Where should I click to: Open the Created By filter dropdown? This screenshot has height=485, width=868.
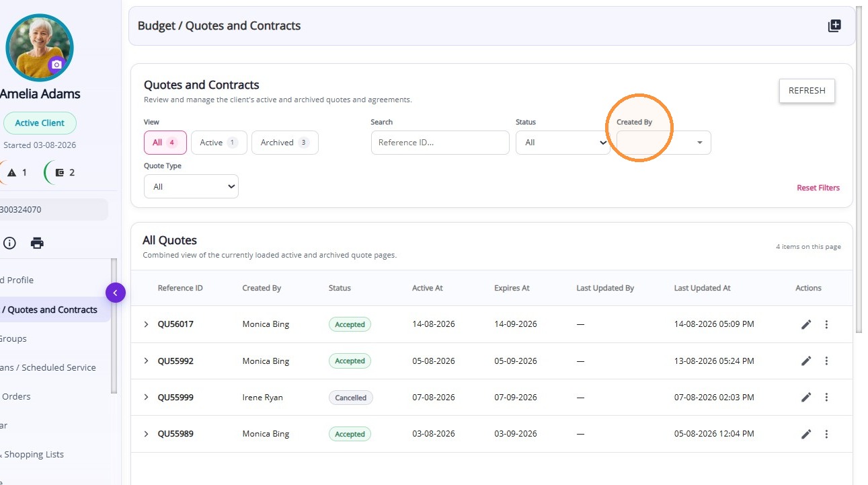pos(664,143)
